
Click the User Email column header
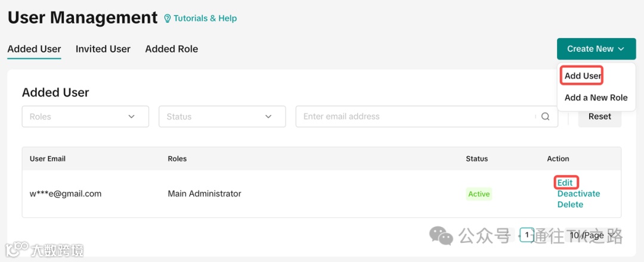pos(48,159)
